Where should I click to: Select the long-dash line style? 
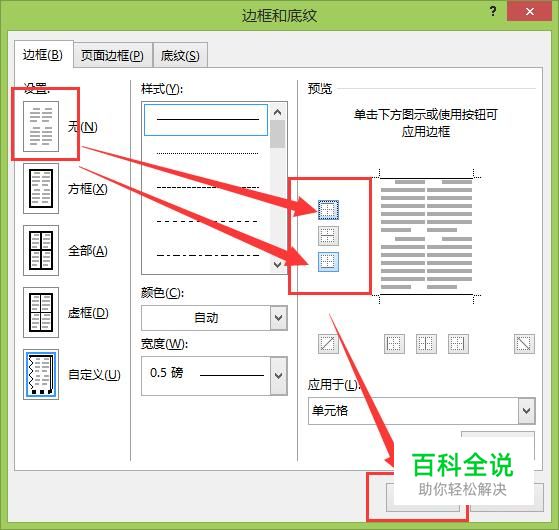click(207, 221)
